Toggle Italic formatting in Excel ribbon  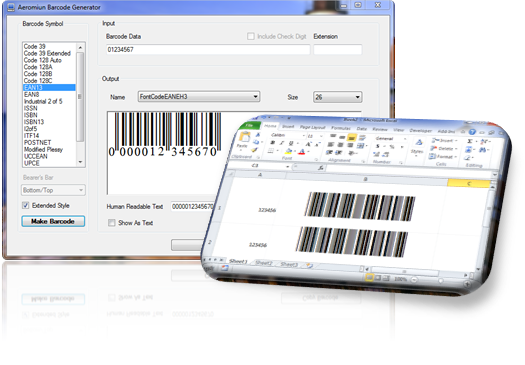coord(282,143)
